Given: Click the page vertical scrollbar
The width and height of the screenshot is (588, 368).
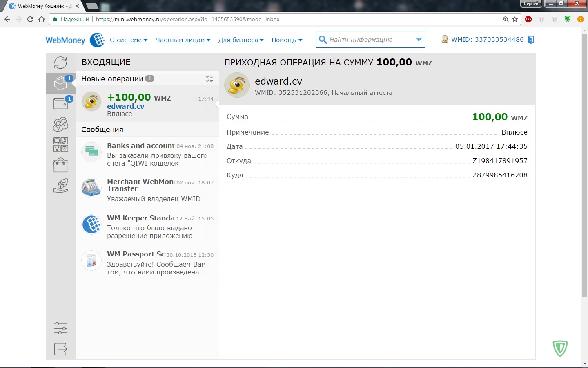Looking at the screenshot, I should 584,166.
